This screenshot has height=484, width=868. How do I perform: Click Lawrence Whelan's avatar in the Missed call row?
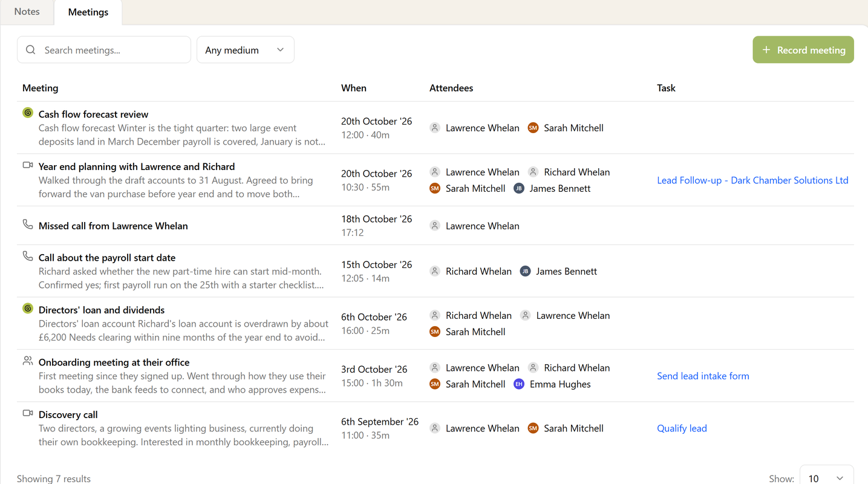[x=435, y=226]
